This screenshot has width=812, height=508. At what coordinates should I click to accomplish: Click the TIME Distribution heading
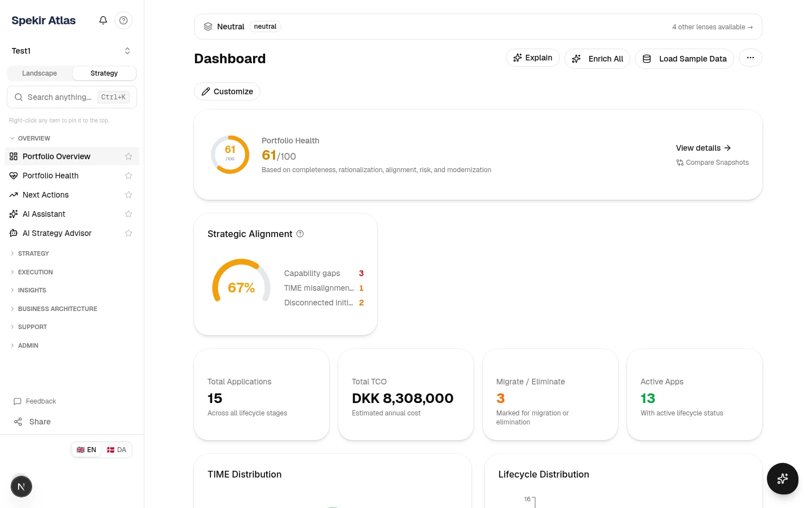pyautogui.click(x=245, y=475)
